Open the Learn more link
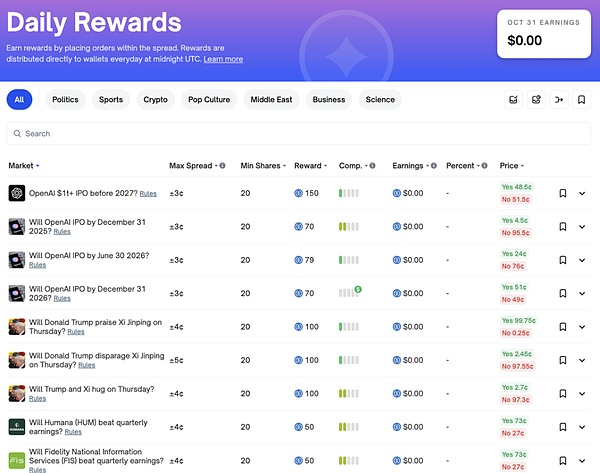This screenshot has height=473, width=600. [x=223, y=59]
